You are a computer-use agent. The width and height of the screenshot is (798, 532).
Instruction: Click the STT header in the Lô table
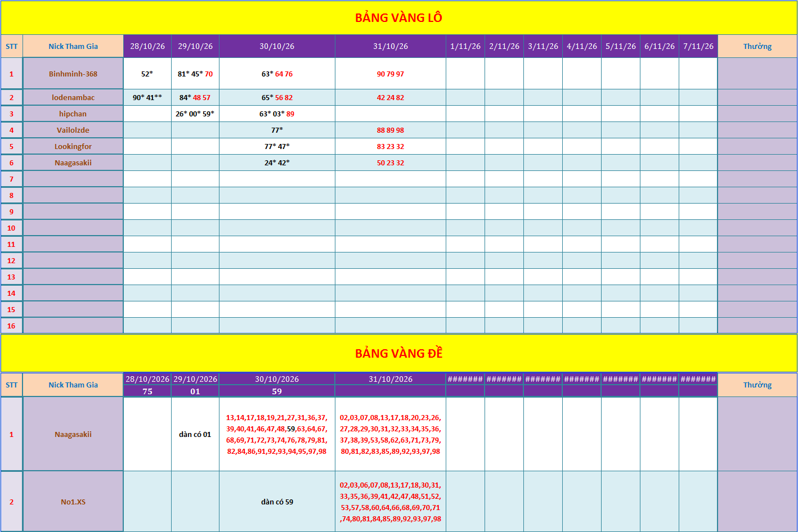point(11,46)
